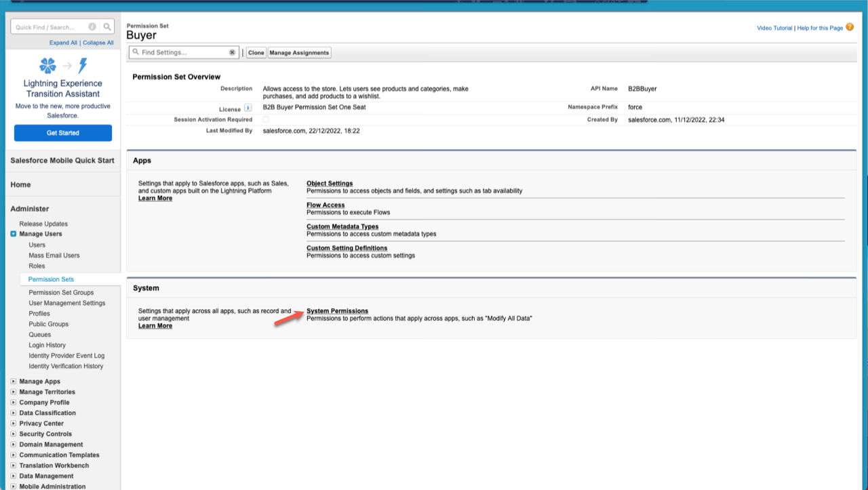This screenshot has height=490, width=868.
Task: Click the Clone button
Action: [x=256, y=52]
